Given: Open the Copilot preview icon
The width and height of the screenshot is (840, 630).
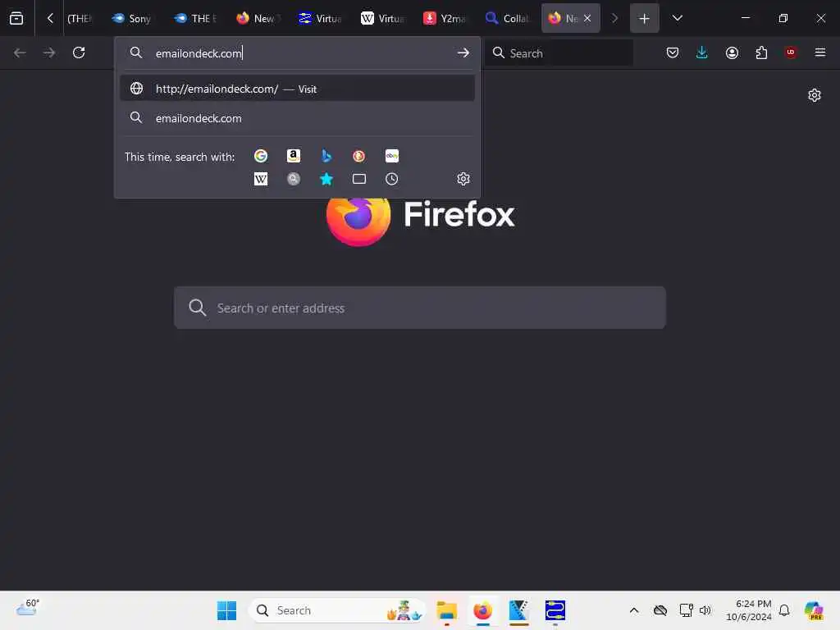Looking at the screenshot, I should click(x=813, y=610).
